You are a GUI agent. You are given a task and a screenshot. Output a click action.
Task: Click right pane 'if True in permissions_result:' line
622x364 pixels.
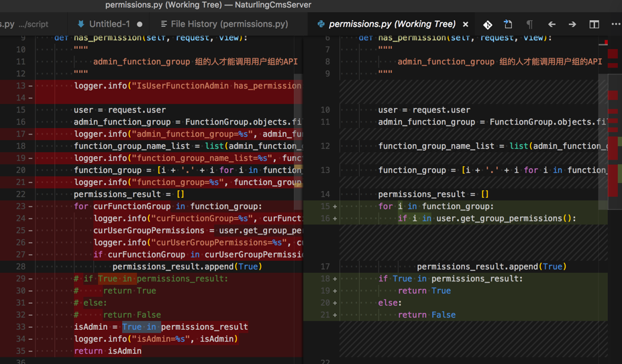[451, 279]
